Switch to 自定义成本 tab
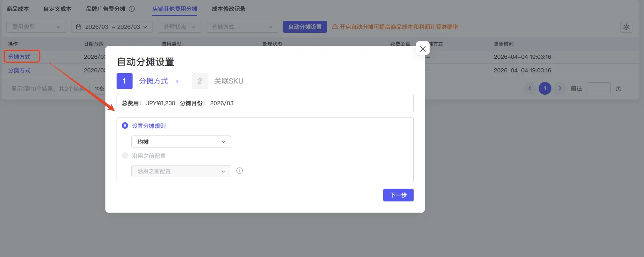The height and width of the screenshot is (257, 644). point(57,9)
